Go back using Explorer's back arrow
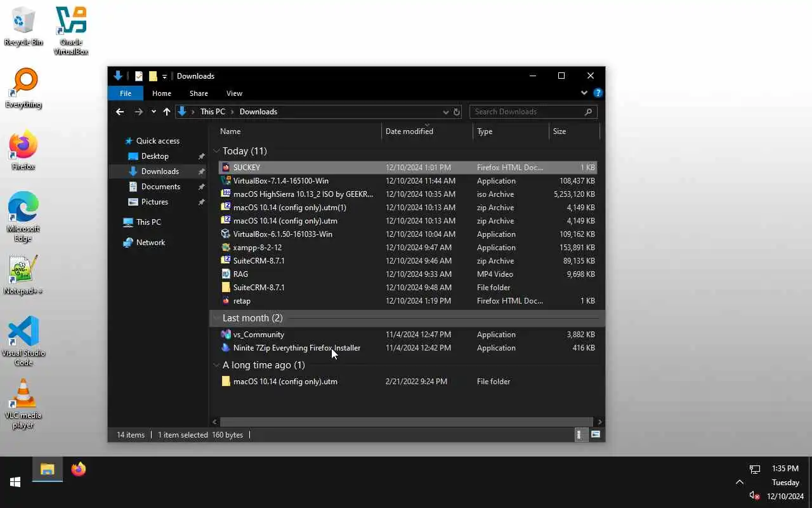Image resolution: width=812 pixels, height=508 pixels. pos(120,112)
